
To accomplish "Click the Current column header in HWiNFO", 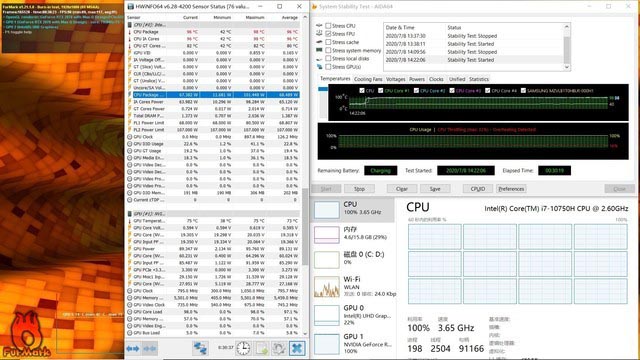I will pyautogui.click(x=190, y=18).
